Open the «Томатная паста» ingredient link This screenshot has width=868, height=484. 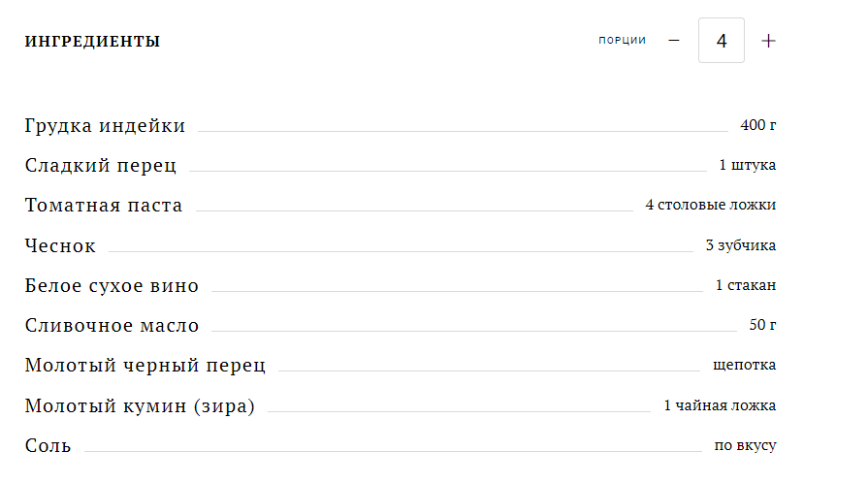[104, 206]
